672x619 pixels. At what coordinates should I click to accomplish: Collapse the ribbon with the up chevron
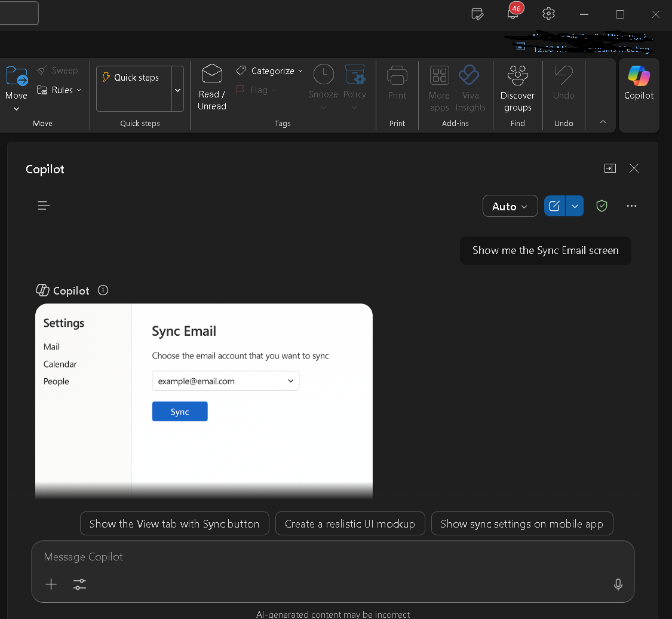pos(603,122)
